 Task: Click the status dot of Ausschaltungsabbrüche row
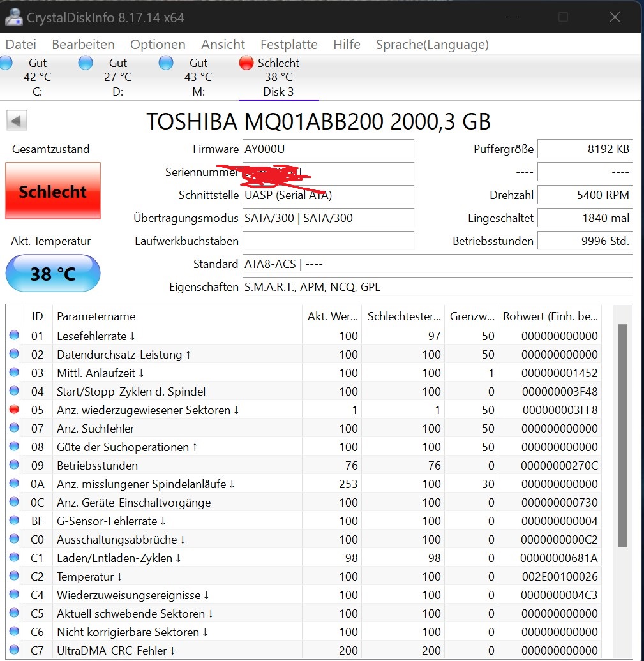tap(14, 538)
